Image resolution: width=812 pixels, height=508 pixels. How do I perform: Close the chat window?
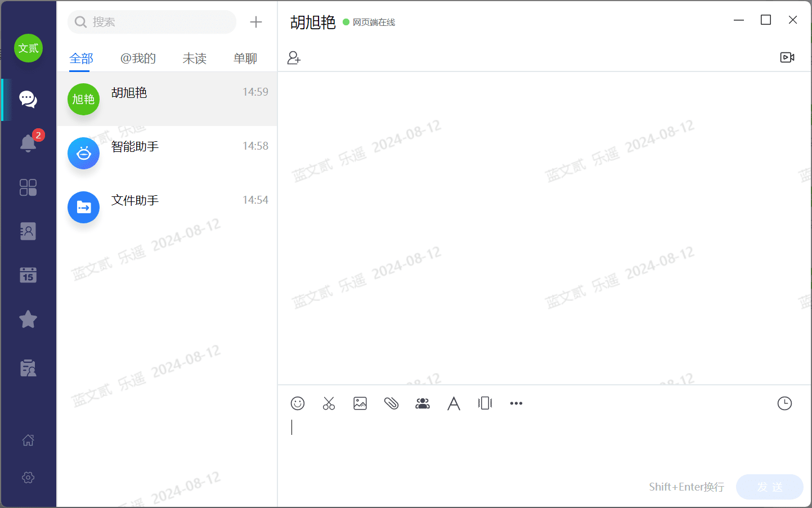click(x=793, y=20)
